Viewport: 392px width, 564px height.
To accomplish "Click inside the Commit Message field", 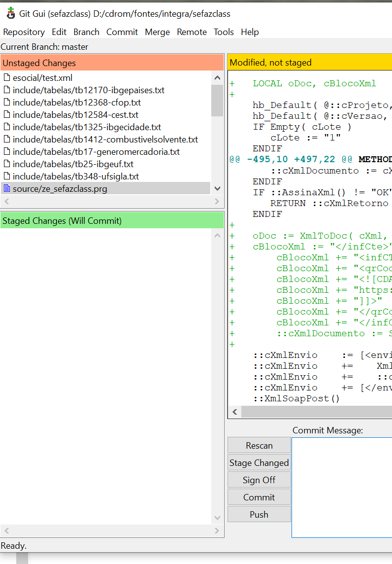I will click(x=341, y=487).
